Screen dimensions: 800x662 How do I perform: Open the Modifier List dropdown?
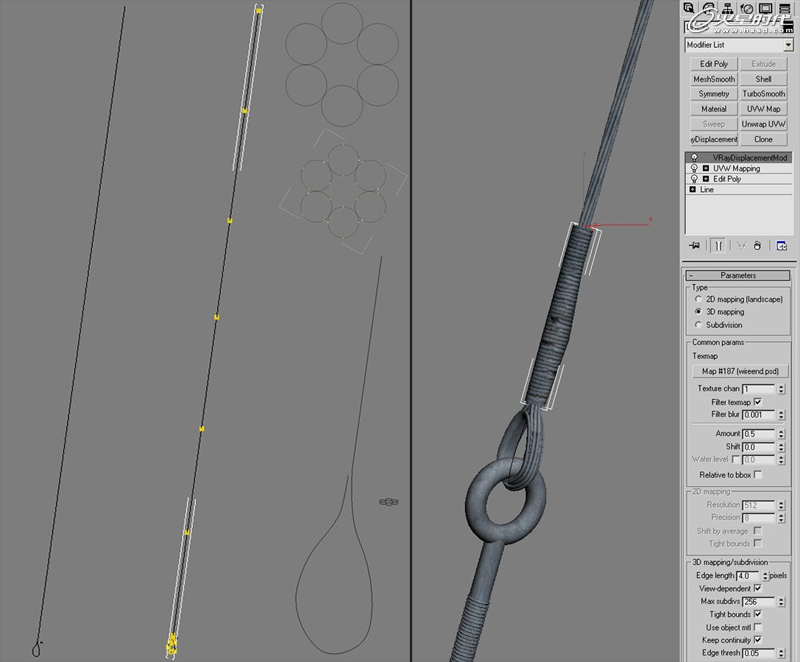[790, 44]
